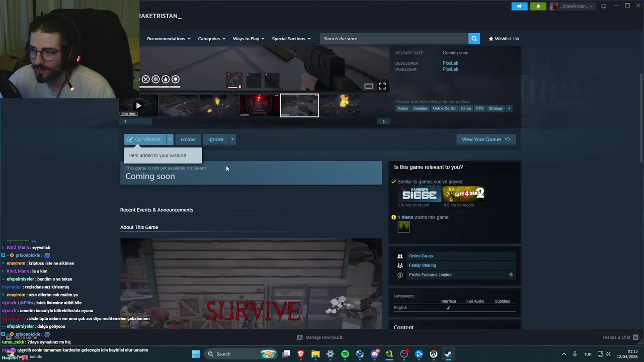Open the PloxLab developer link
The image size is (644, 362).
[x=450, y=63]
